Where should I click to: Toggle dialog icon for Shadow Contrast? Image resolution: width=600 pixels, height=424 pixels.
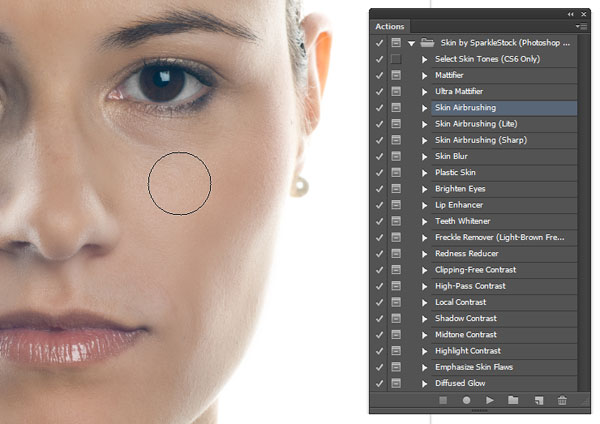[x=396, y=318]
